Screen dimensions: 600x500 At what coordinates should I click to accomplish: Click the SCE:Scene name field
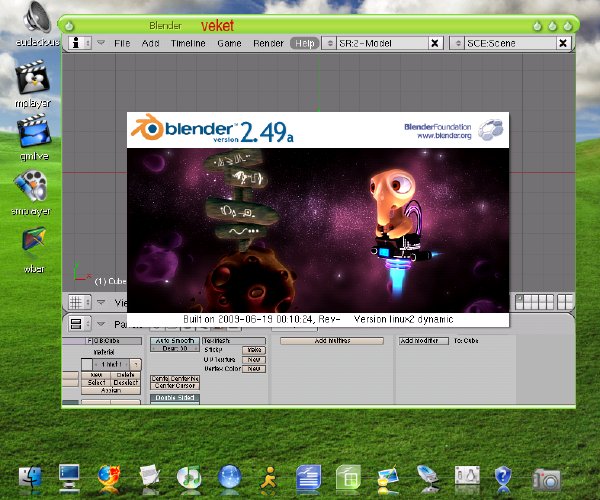click(x=510, y=43)
